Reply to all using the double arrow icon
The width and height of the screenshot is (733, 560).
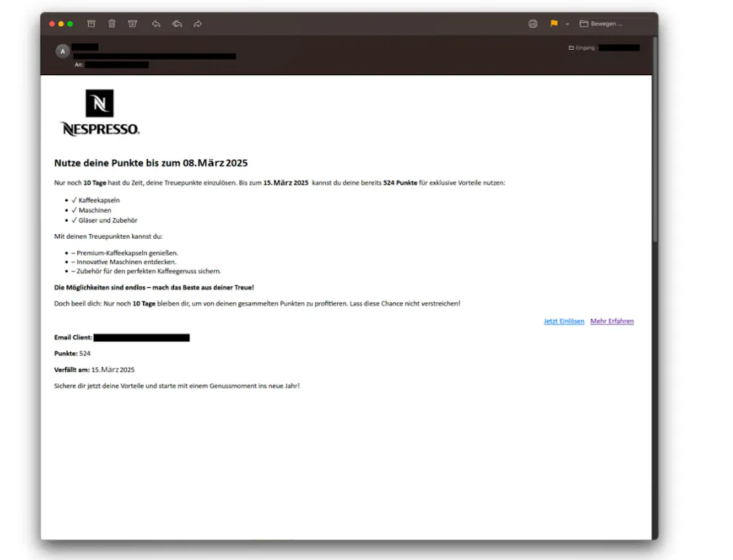pos(177,24)
